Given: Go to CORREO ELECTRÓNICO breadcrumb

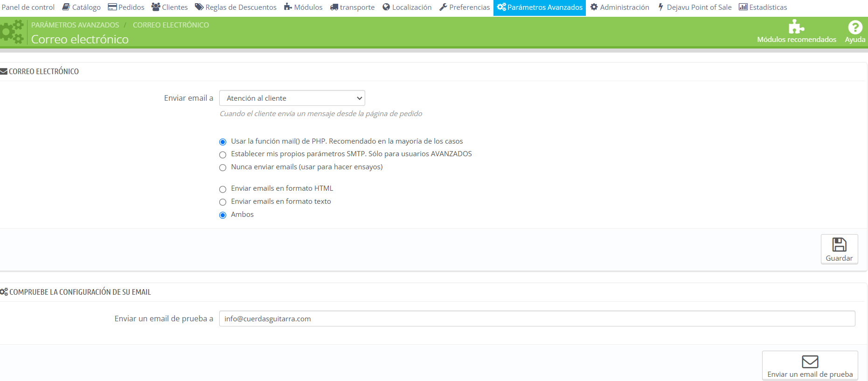Looking at the screenshot, I should (171, 25).
